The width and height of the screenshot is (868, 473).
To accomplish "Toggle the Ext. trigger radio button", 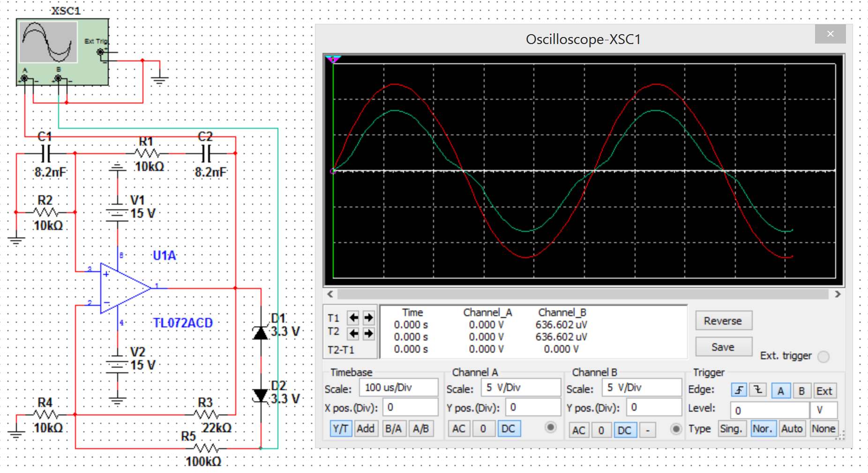I will [823, 357].
